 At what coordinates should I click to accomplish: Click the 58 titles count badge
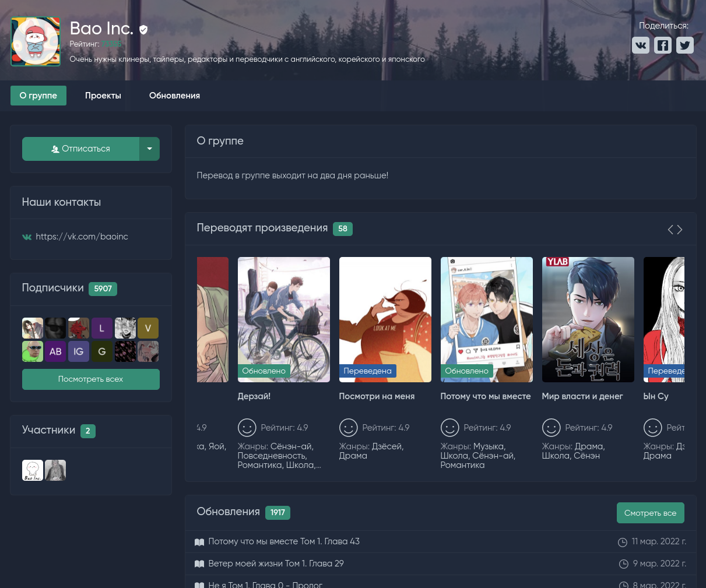click(x=343, y=229)
